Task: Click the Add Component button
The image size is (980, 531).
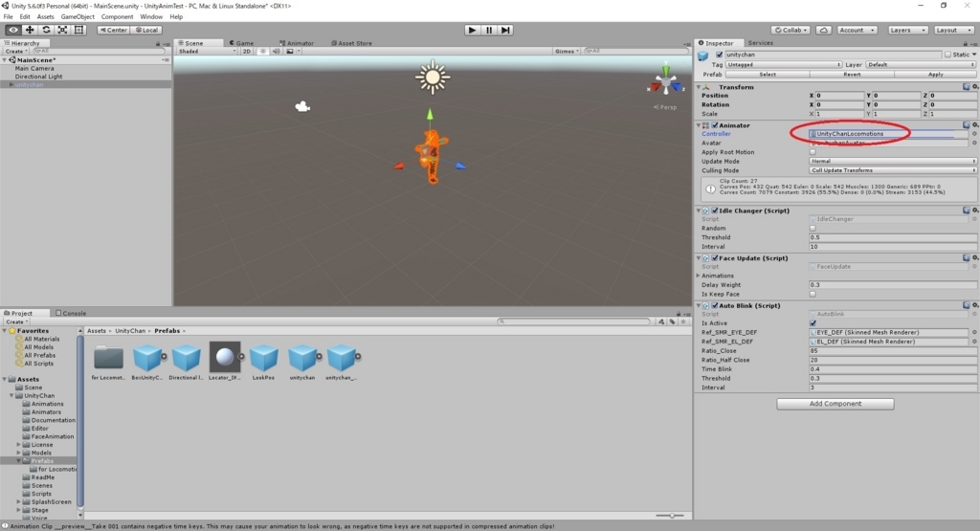Action: [x=835, y=404]
